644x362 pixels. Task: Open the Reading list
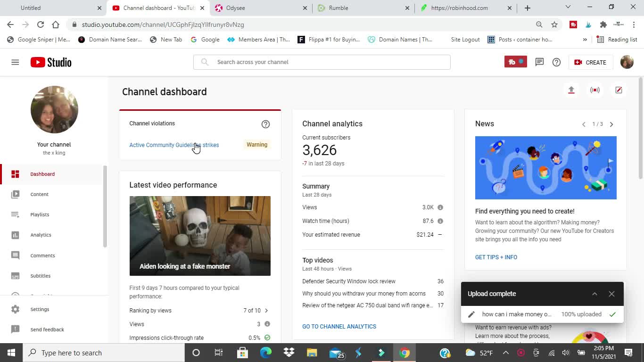[x=617, y=40]
